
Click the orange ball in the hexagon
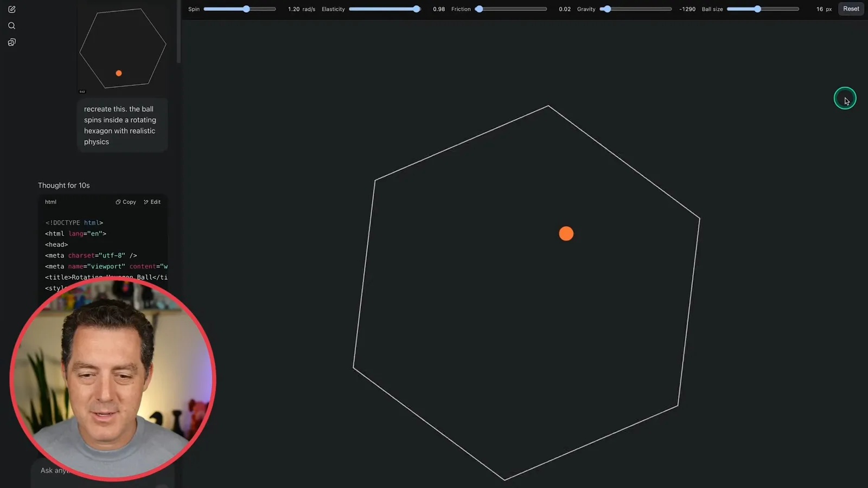coord(566,234)
